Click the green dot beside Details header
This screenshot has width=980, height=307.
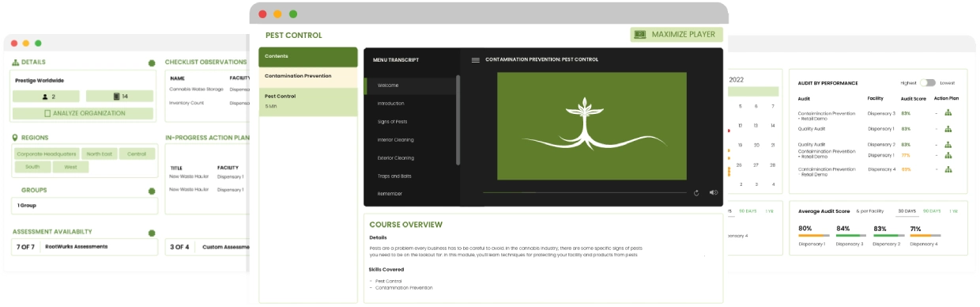152,63
